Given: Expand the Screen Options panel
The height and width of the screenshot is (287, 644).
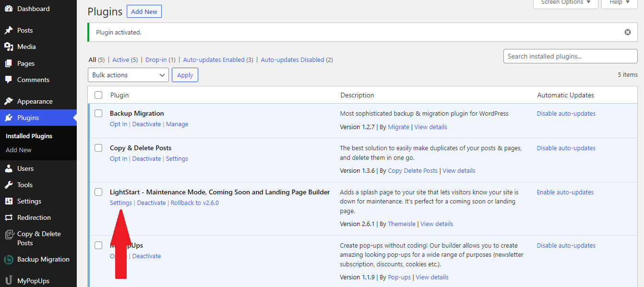Looking at the screenshot, I should pos(565,2).
